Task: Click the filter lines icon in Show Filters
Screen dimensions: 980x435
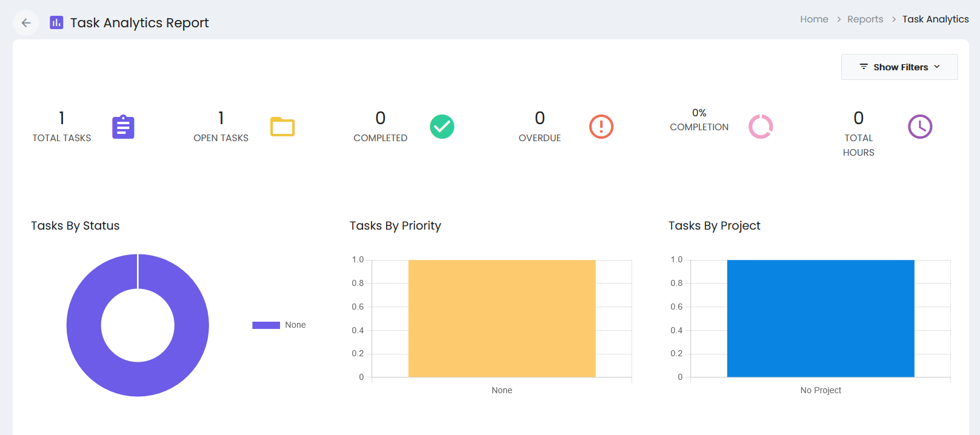Action: (x=864, y=67)
